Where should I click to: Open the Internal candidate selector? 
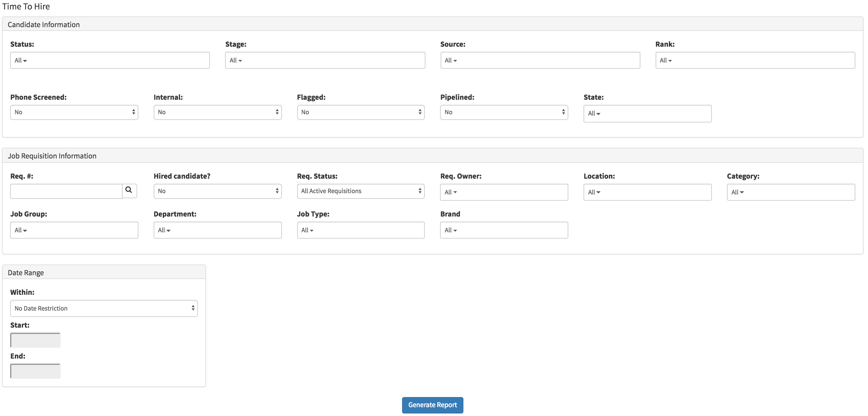point(217,112)
